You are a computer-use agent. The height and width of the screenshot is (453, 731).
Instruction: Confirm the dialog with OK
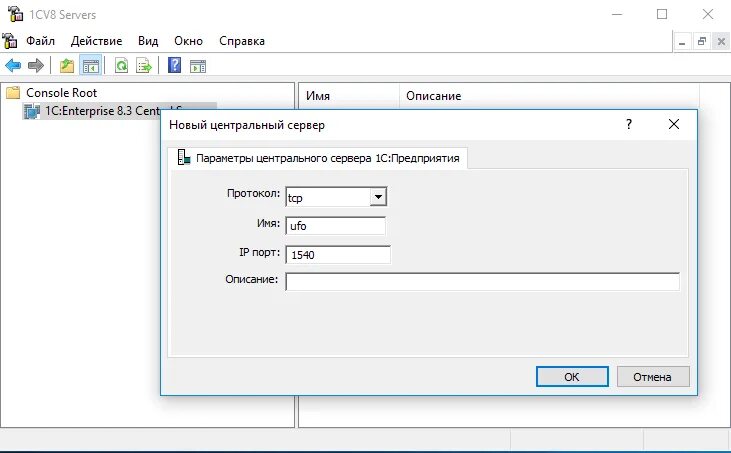(572, 377)
